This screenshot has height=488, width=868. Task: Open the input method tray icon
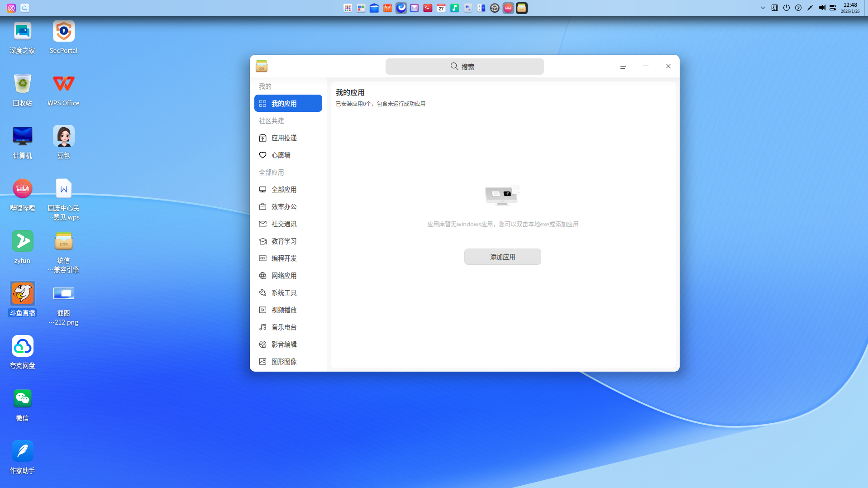[775, 8]
